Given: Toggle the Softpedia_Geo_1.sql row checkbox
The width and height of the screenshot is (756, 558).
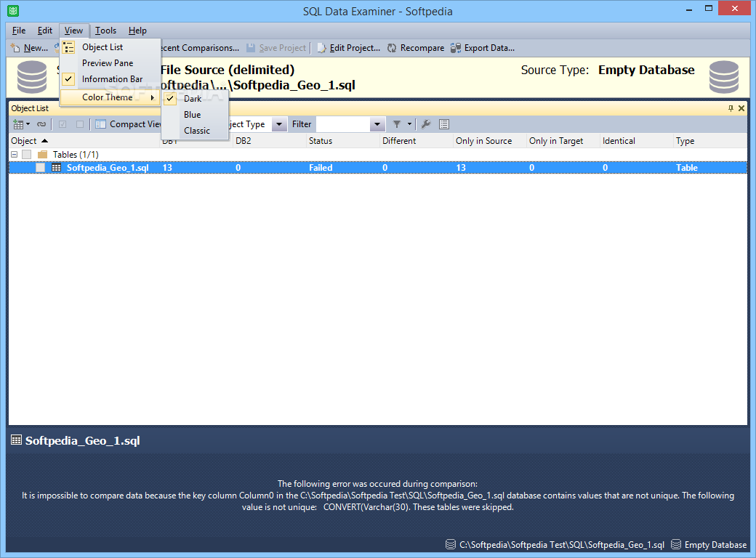Looking at the screenshot, I should pos(41,168).
